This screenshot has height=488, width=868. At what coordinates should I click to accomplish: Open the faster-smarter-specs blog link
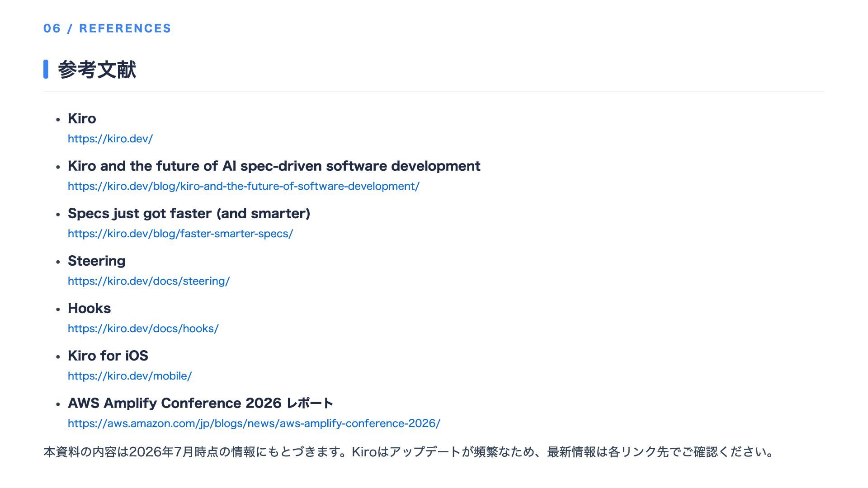pyautogui.click(x=180, y=234)
